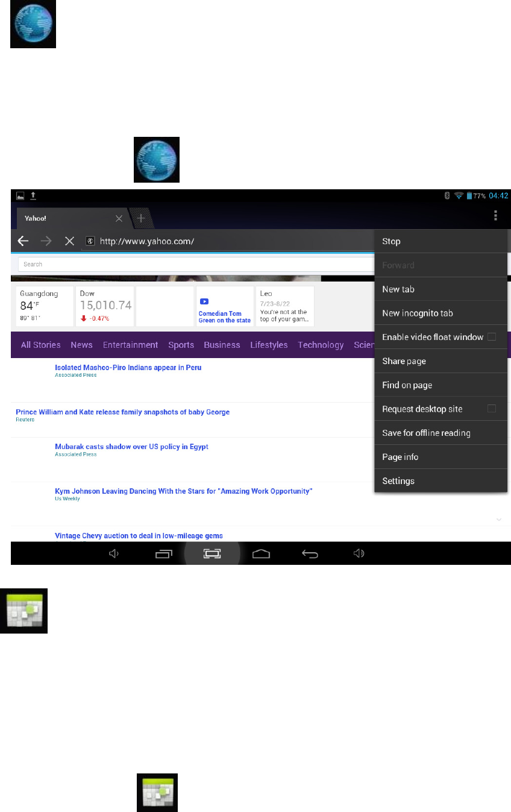Choose New tab from the menu
The image size is (511, 812).
point(441,289)
